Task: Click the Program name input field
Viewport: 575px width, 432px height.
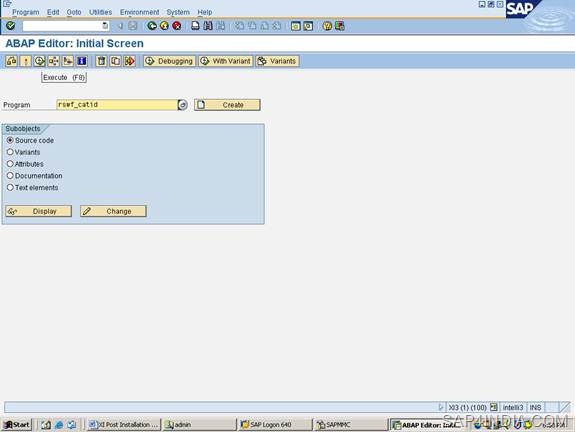Action: [x=117, y=105]
